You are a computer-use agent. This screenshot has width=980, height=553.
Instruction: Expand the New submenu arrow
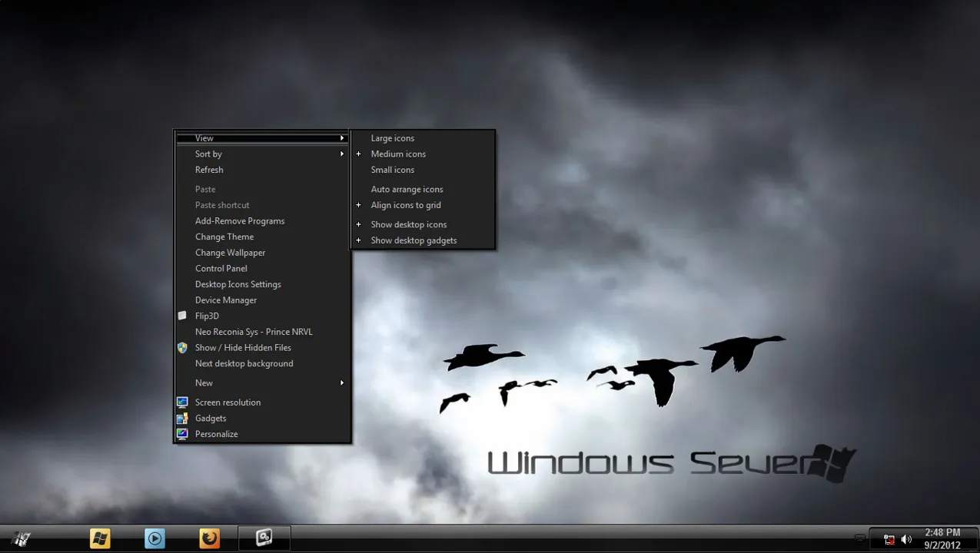click(x=342, y=382)
